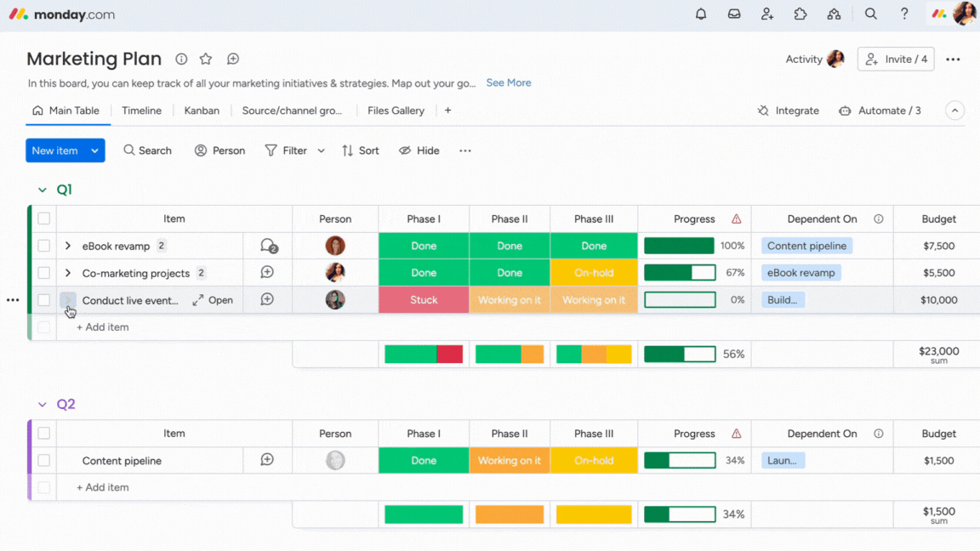The height and width of the screenshot is (551, 980).
Task: Open the help question mark icon
Action: pyautogui.click(x=904, y=14)
